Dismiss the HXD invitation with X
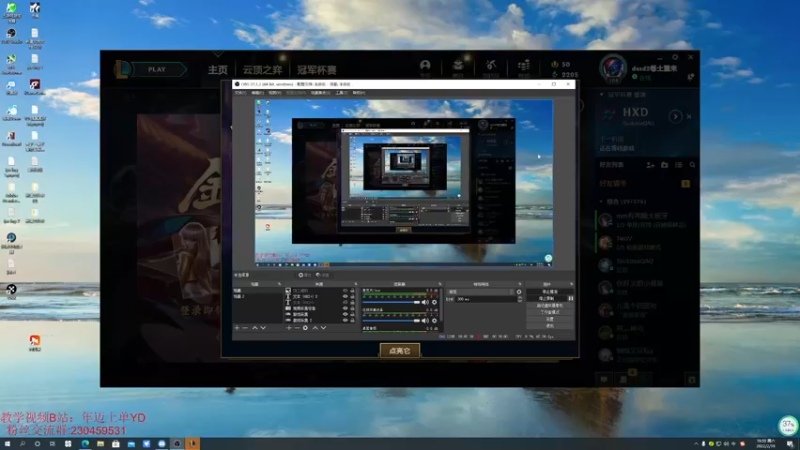 click(x=689, y=116)
